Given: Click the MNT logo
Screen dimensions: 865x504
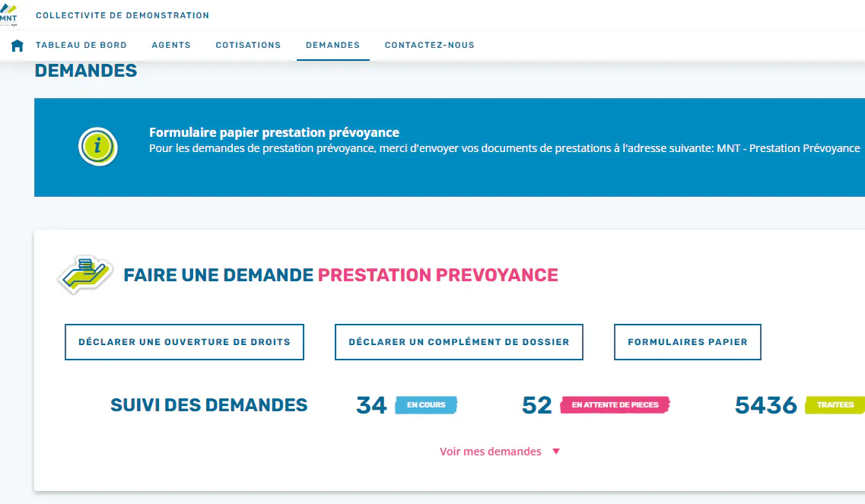Looking at the screenshot, I should pos(10,14).
